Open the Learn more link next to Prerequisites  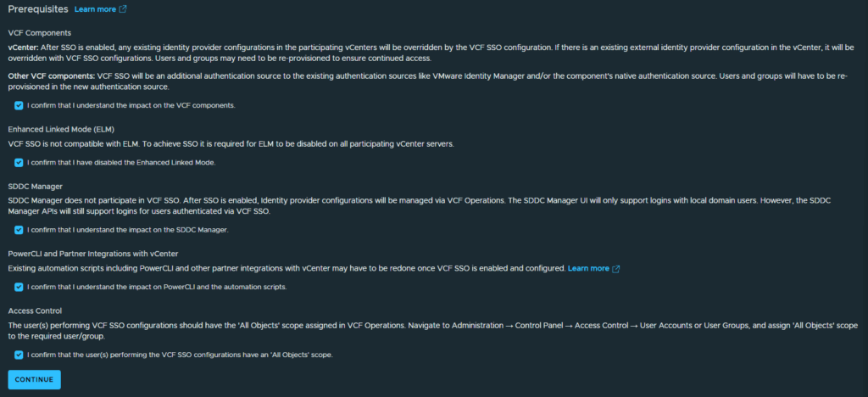point(95,9)
